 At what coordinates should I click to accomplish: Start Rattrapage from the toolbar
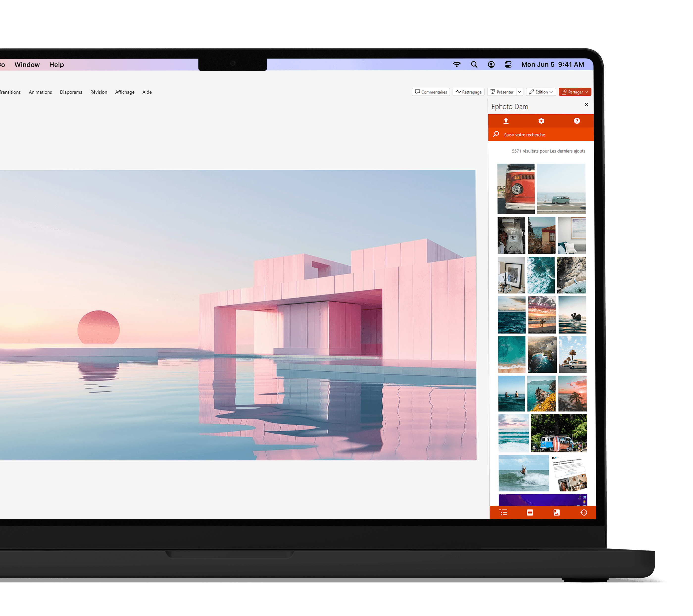click(468, 92)
